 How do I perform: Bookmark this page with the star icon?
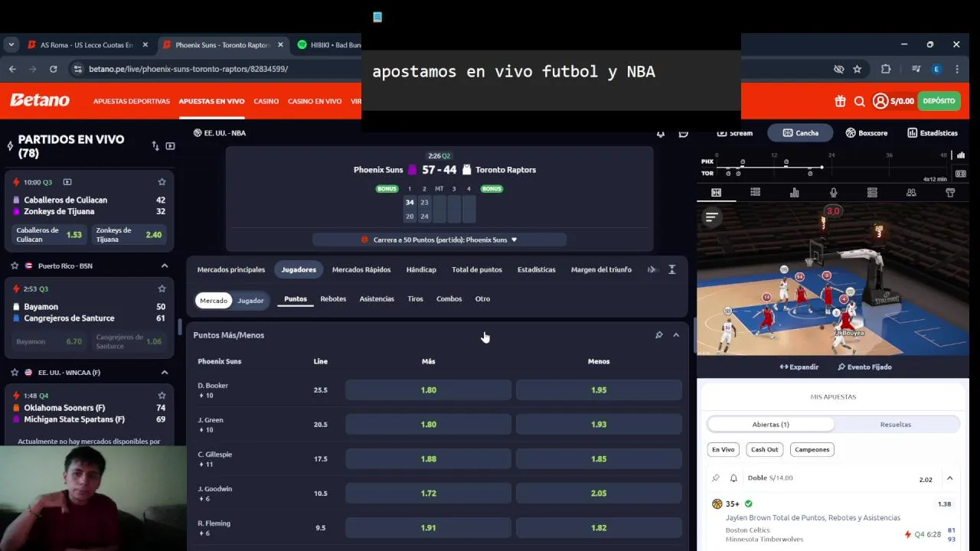tap(857, 69)
